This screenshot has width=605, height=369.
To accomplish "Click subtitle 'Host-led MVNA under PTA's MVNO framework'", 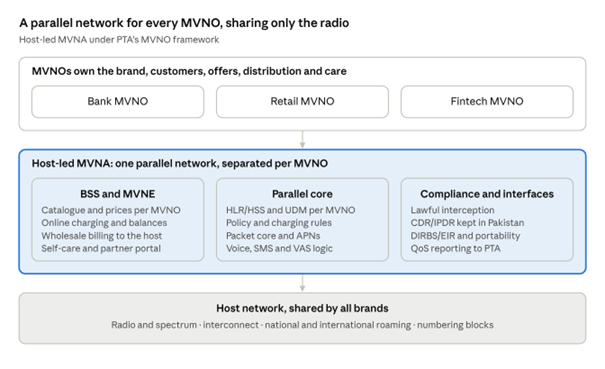I will [119, 40].
